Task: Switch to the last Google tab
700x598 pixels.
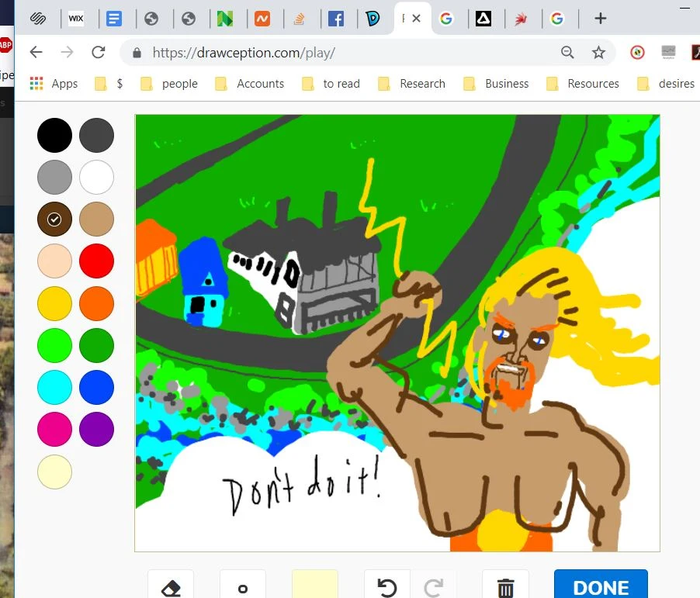Action: pos(556,19)
